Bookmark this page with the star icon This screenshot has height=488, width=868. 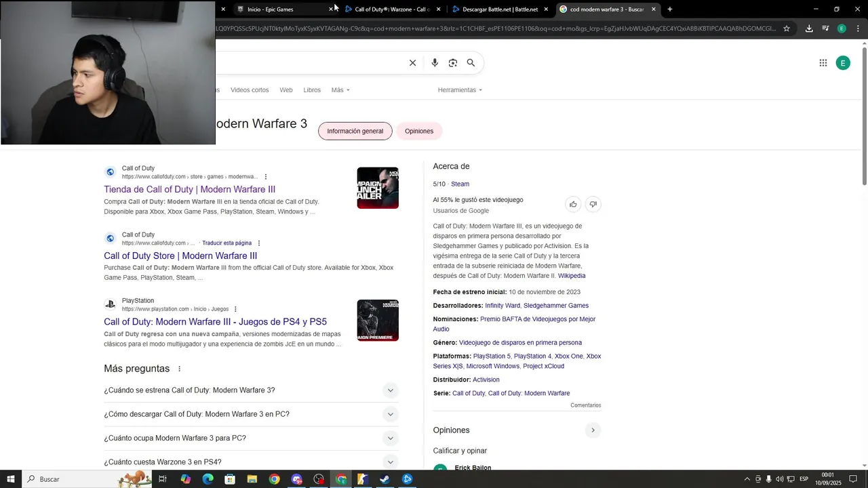787,28
